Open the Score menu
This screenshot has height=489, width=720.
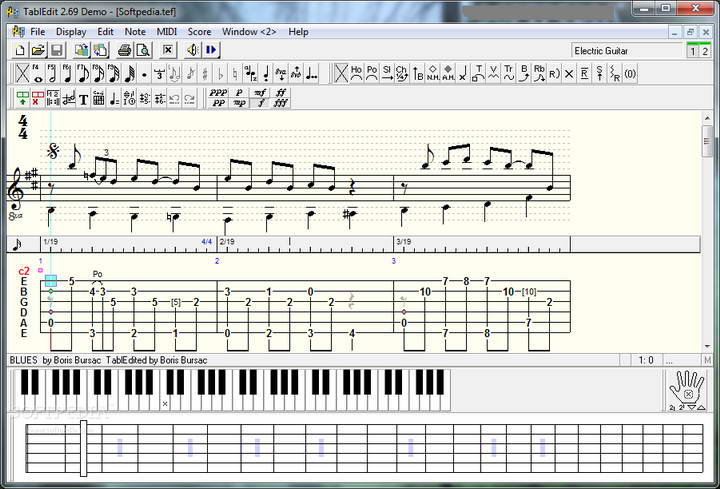(199, 32)
